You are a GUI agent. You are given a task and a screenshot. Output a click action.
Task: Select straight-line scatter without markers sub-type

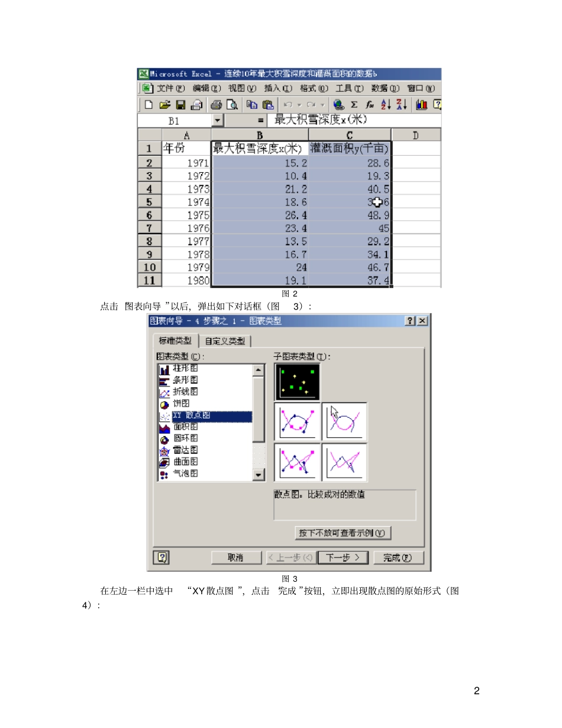coord(344,462)
